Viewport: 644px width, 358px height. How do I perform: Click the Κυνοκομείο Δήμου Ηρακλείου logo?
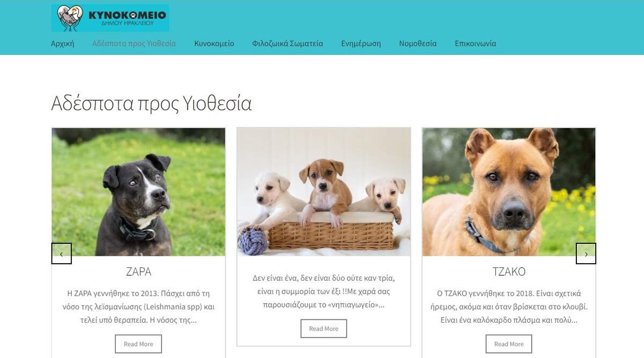(110, 18)
